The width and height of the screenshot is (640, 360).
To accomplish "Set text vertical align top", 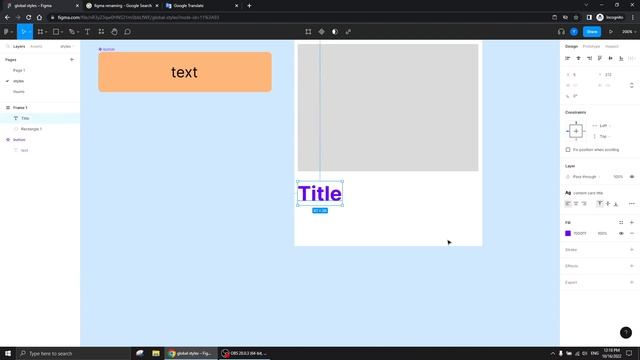I will [600, 203].
